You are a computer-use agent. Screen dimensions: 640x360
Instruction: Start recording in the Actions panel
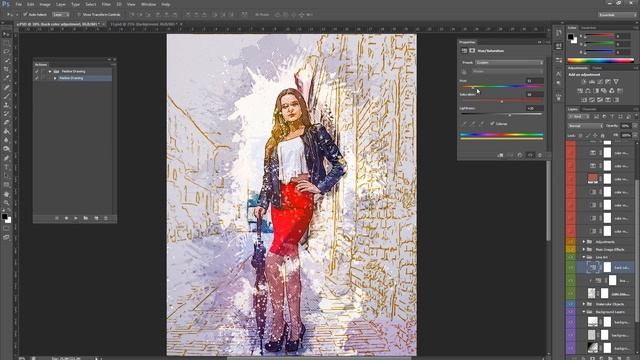(x=66, y=218)
